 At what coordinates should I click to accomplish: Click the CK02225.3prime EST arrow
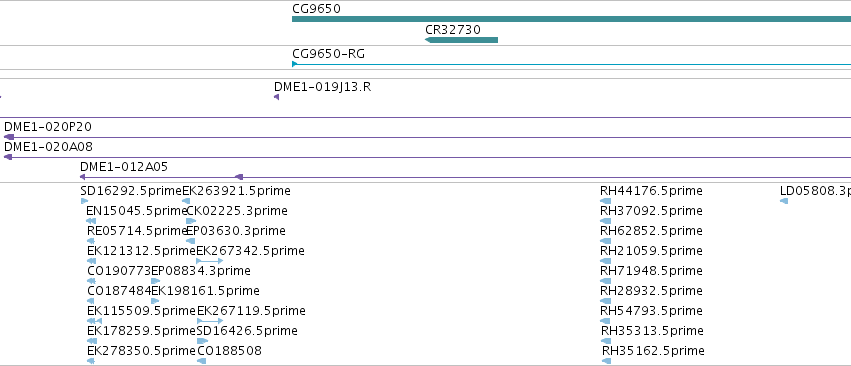point(191,221)
